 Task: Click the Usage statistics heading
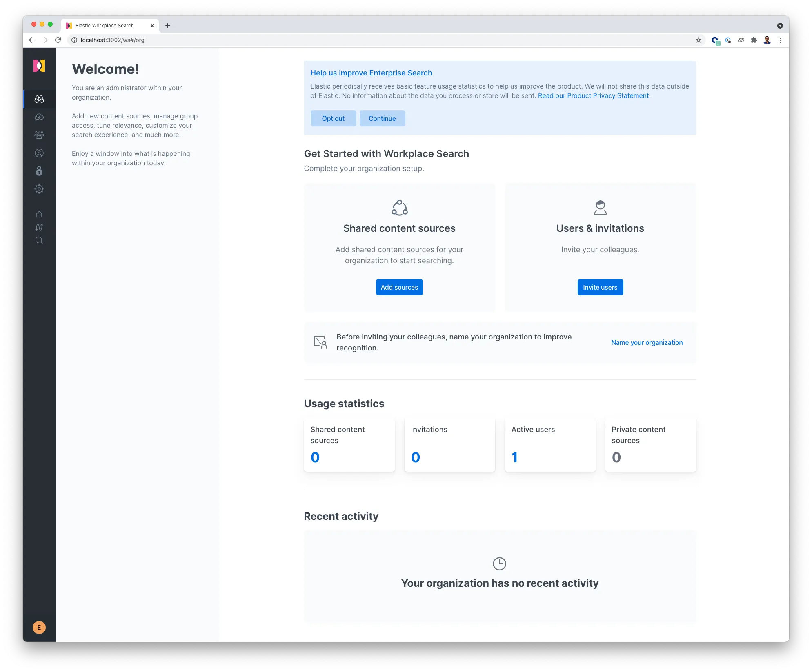[x=344, y=404]
